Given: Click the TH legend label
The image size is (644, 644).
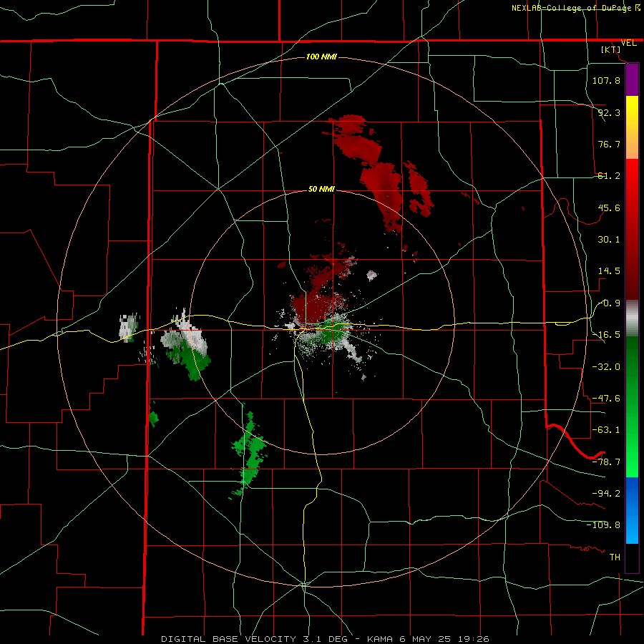Looking at the screenshot, I should pos(615,557).
